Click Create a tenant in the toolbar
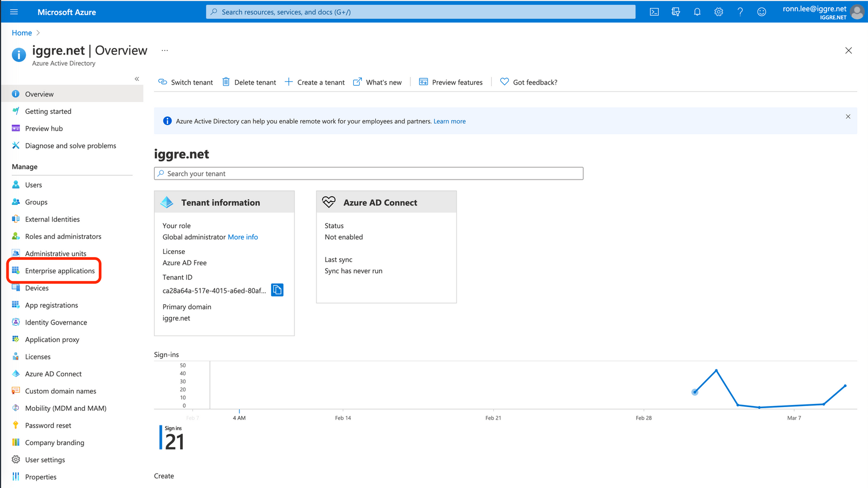 pyautogui.click(x=314, y=82)
